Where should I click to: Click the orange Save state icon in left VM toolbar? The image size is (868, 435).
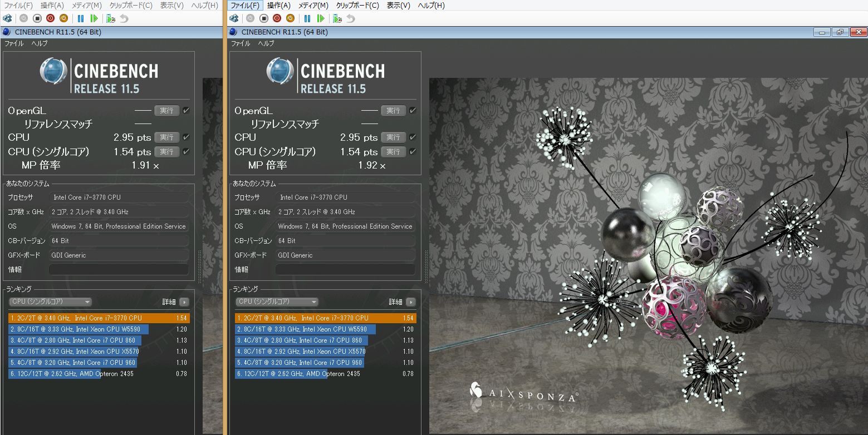click(x=63, y=18)
